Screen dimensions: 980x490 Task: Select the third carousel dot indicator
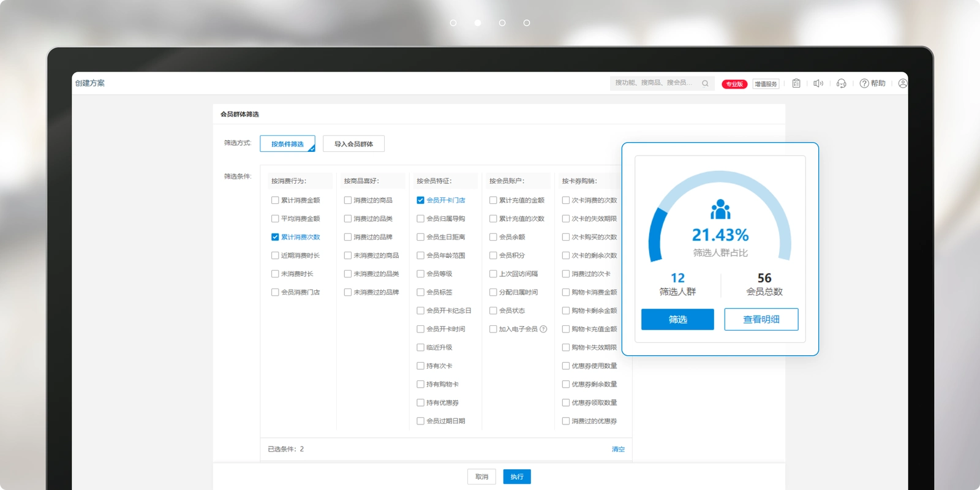click(502, 23)
